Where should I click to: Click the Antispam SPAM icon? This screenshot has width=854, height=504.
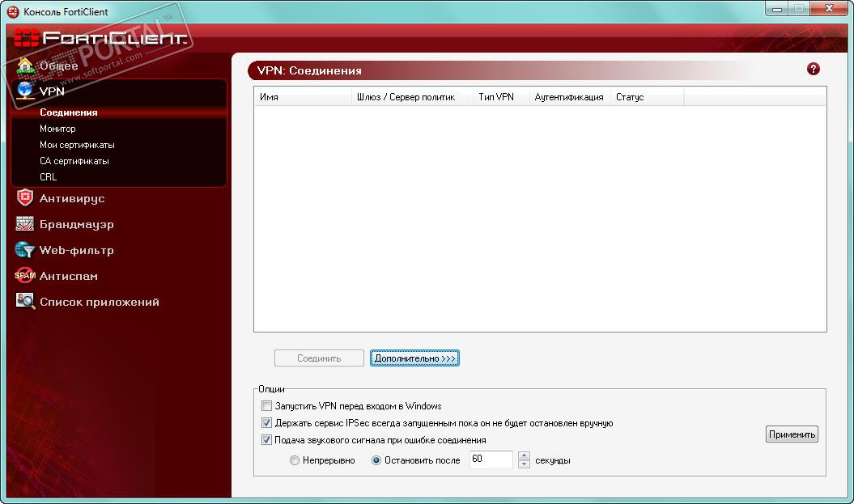25,275
